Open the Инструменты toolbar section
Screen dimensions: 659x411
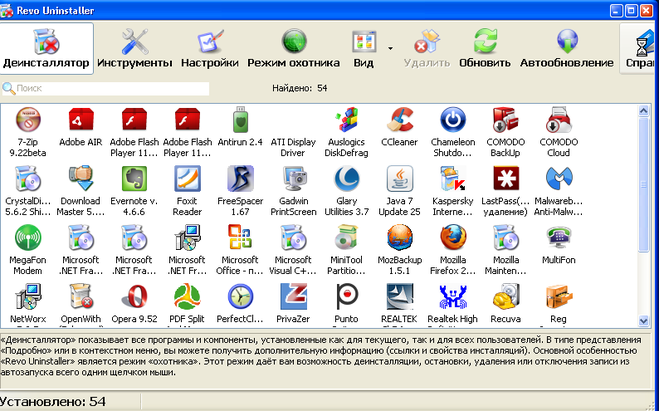click(x=134, y=46)
